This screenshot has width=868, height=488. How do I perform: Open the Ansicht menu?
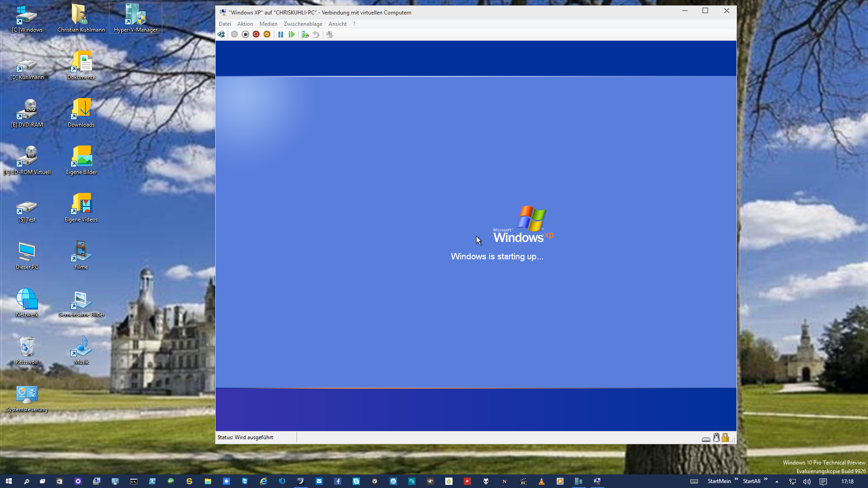pos(338,24)
